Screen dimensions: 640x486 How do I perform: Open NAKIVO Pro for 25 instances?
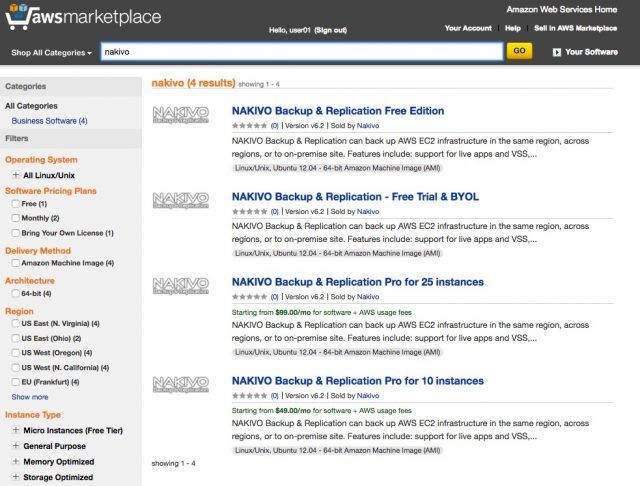358,282
